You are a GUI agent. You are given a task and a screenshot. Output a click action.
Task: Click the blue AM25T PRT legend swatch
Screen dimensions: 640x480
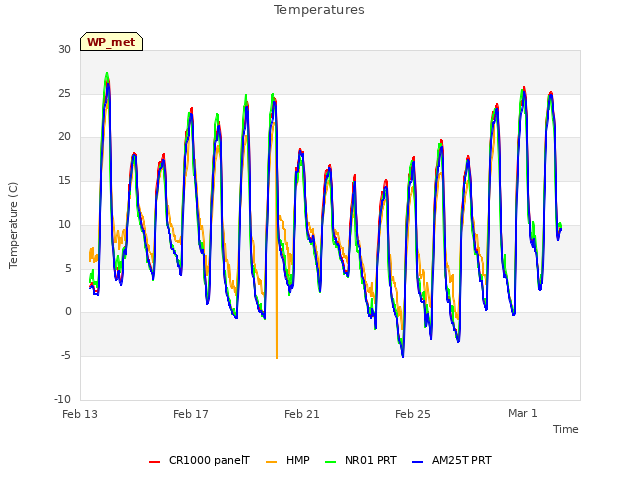(418, 462)
